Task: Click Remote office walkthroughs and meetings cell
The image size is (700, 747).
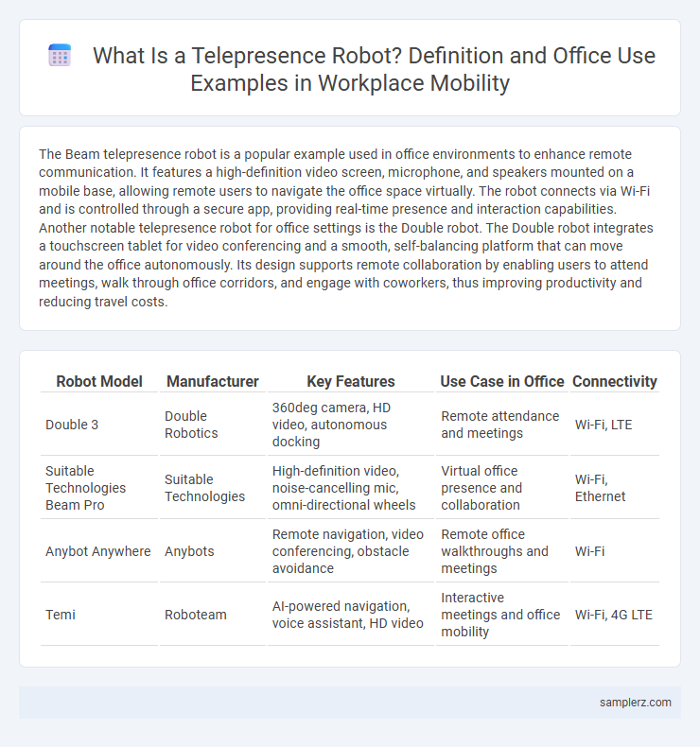Action: pos(502,551)
